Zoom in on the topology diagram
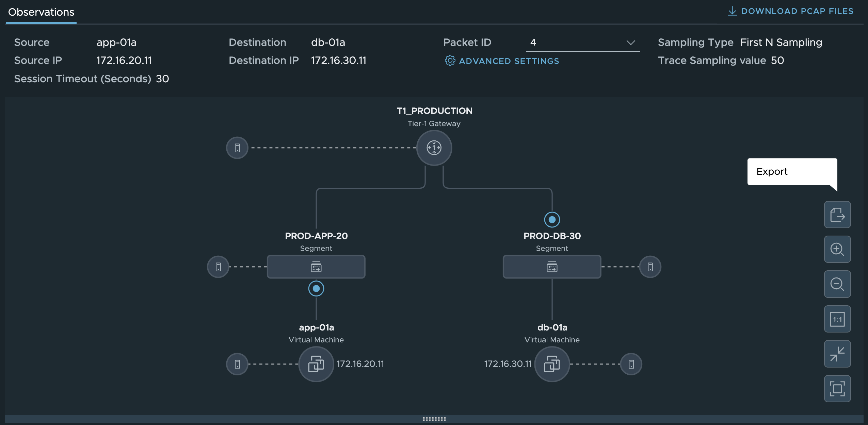Screen dimensions: 868x425 click(837, 249)
